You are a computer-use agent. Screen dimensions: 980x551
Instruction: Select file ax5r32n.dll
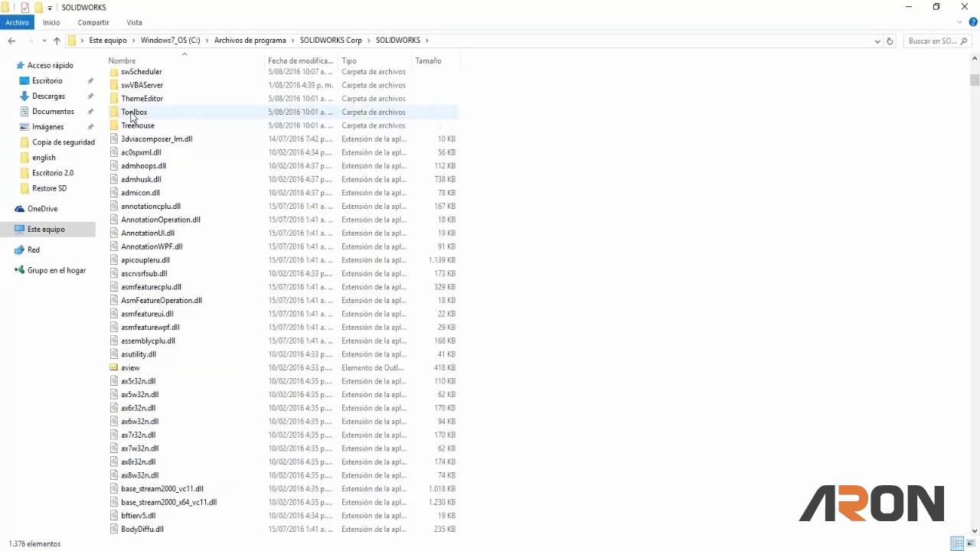[139, 381]
